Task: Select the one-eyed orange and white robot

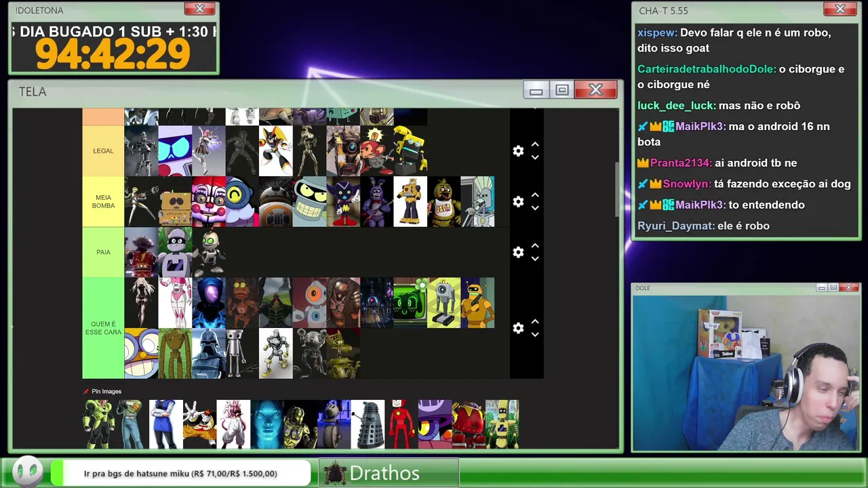Action: [310, 302]
